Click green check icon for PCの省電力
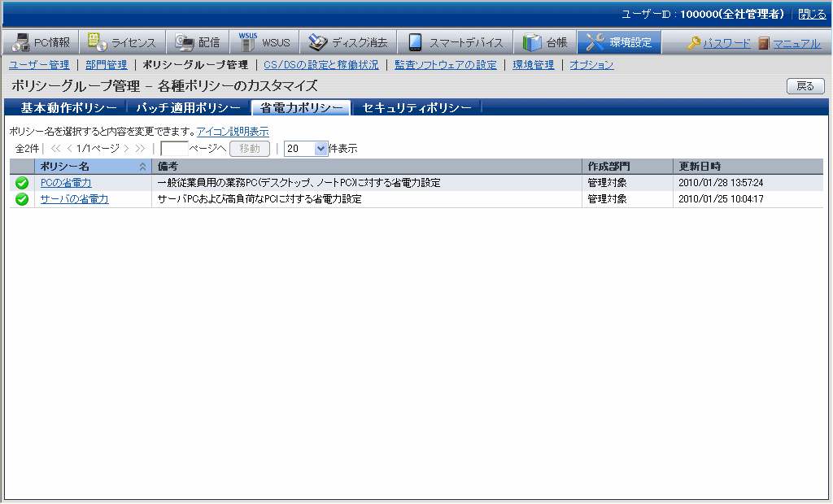Image resolution: width=833 pixels, height=504 pixels. tap(22, 183)
